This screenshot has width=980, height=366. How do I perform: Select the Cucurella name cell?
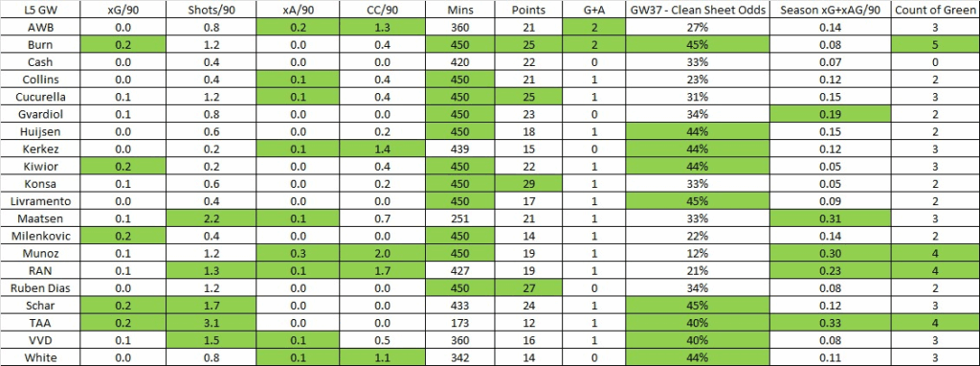click(x=40, y=97)
